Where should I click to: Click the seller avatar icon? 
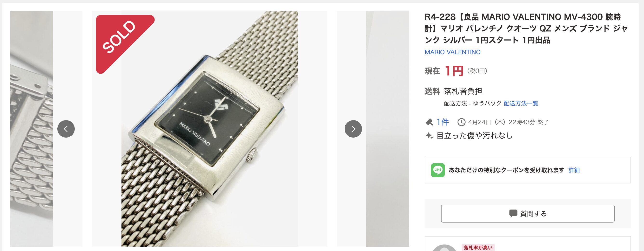[x=444, y=248]
